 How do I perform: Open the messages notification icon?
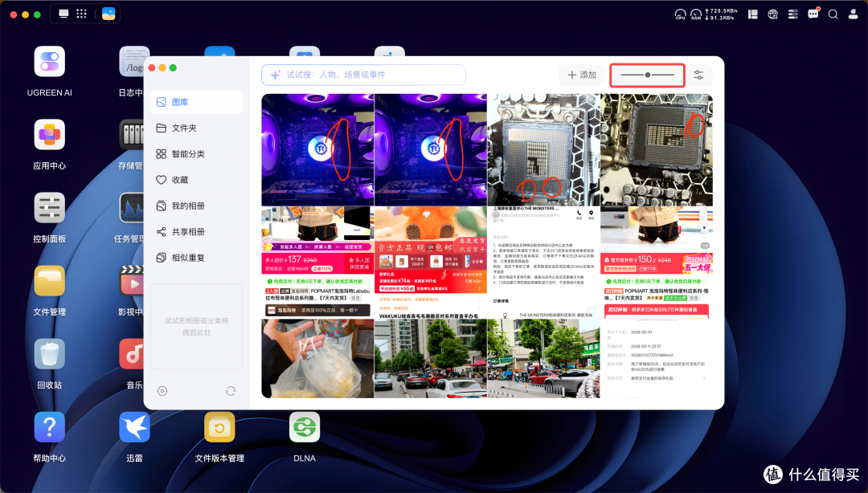[x=813, y=14]
